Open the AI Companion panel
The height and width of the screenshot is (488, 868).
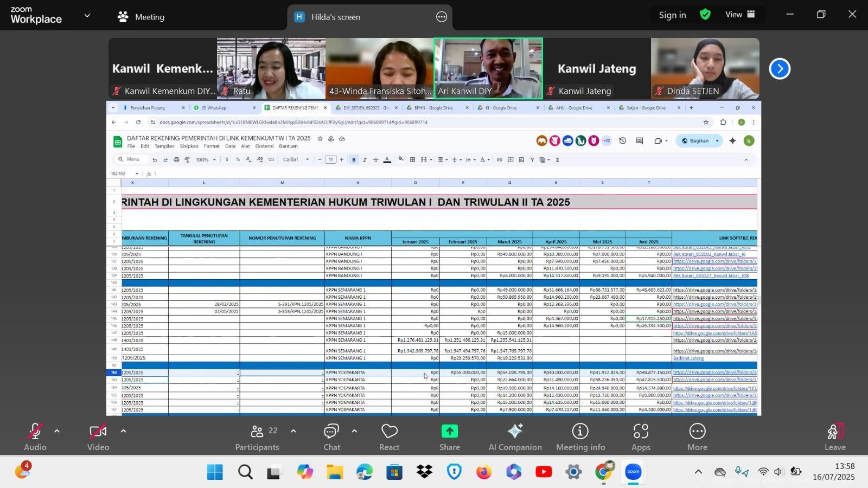(515, 436)
